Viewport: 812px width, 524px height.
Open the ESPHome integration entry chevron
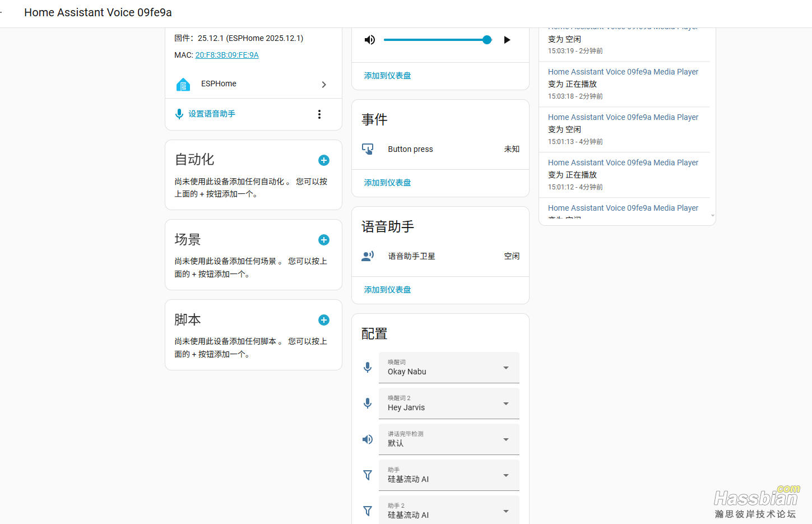click(324, 85)
